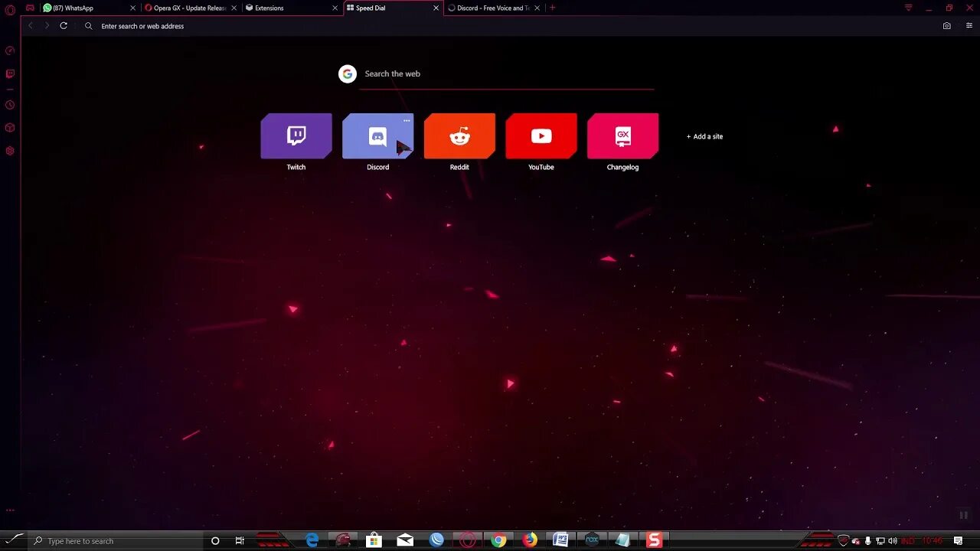The width and height of the screenshot is (980, 551).
Task: Go back with the back arrow
Action: pos(31,25)
